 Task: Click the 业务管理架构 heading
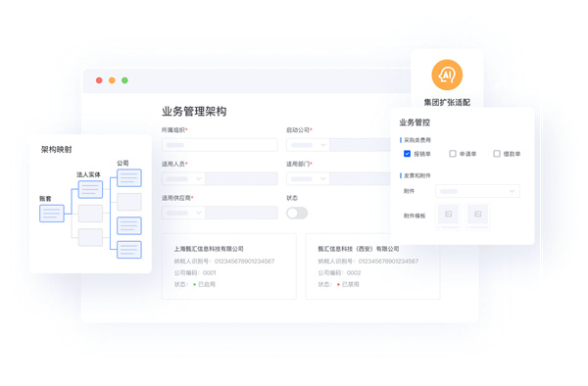coord(194,112)
